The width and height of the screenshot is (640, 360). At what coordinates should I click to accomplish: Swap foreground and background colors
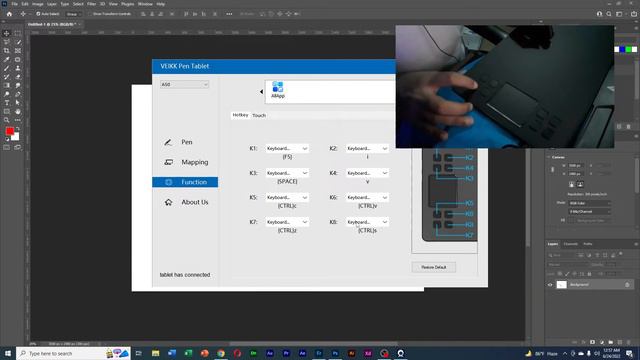(x=18, y=129)
